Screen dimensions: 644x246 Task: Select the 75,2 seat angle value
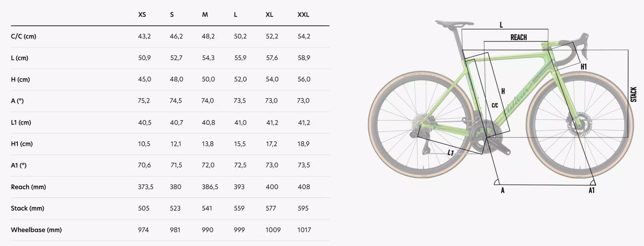point(144,101)
